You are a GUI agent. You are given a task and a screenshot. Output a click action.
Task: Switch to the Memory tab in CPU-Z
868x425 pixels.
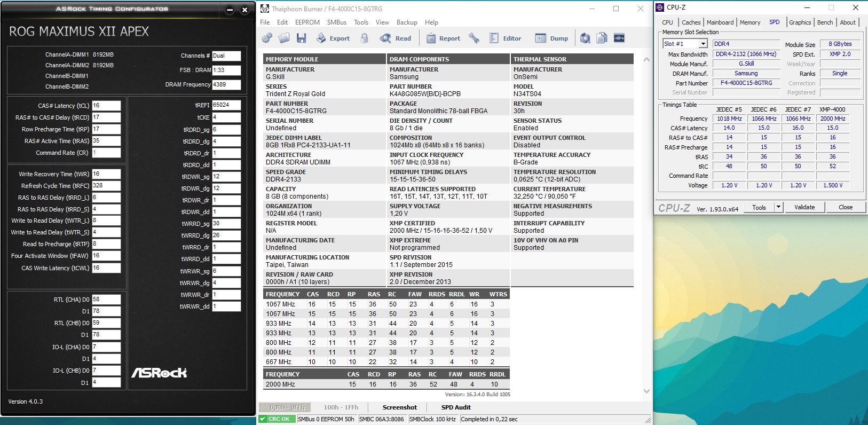[x=750, y=22]
